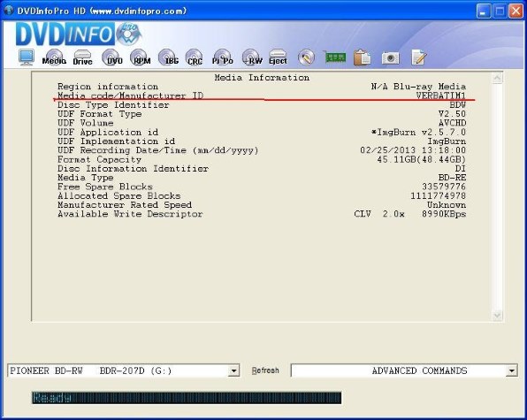Viewport: 527px width, 420px height.
Task: Select the 'UDF Implementation id' label
Action: tap(117, 141)
